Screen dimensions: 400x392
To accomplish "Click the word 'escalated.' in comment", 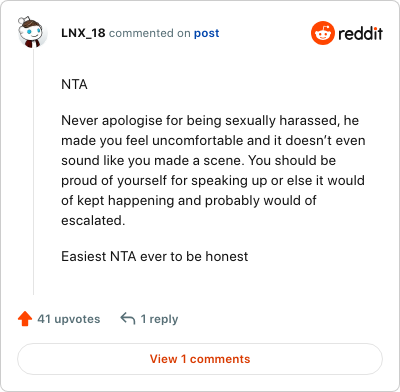I will pos(93,221).
